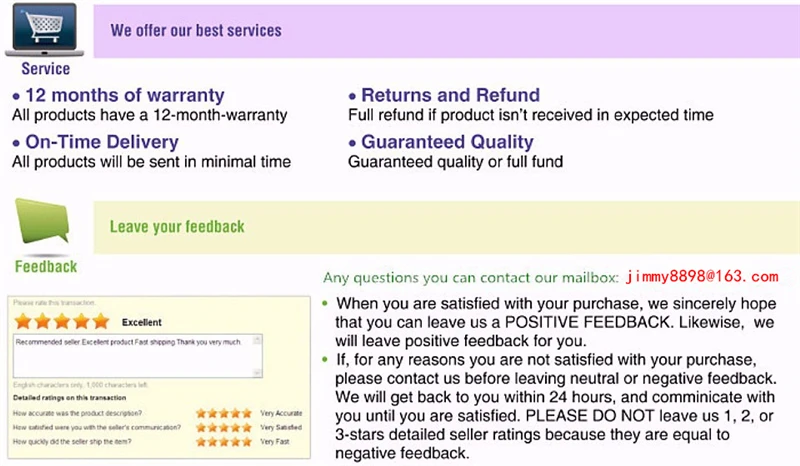Click the 'Service' label under the cart icon
The width and height of the screenshot is (800, 466).
tap(45, 69)
